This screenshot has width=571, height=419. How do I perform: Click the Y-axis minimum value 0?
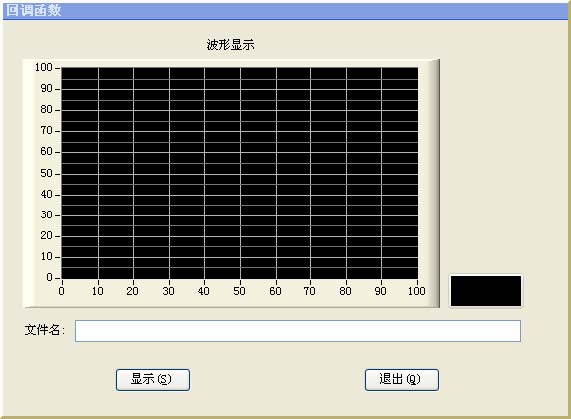[50, 278]
